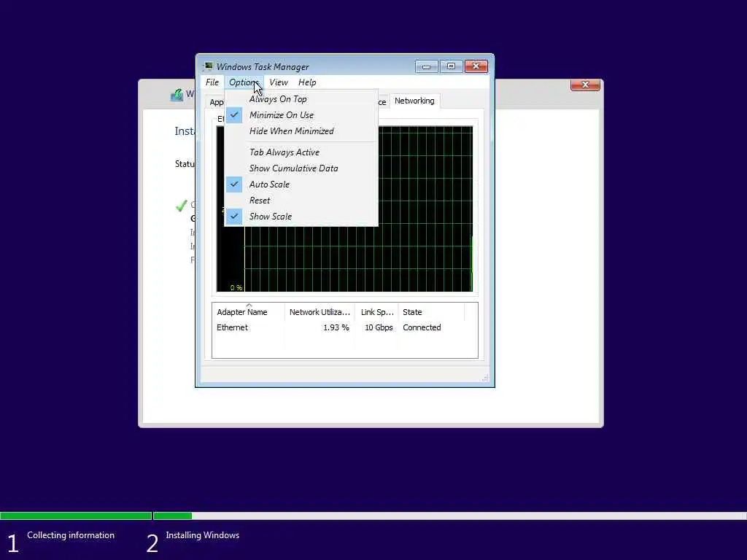Click the Task Manager resize grip corner

pyautogui.click(x=485, y=378)
